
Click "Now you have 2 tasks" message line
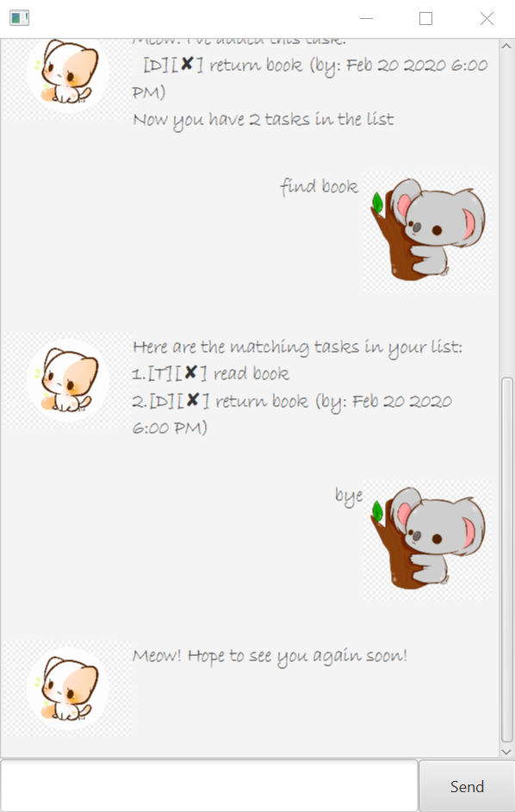tap(264, 120)
